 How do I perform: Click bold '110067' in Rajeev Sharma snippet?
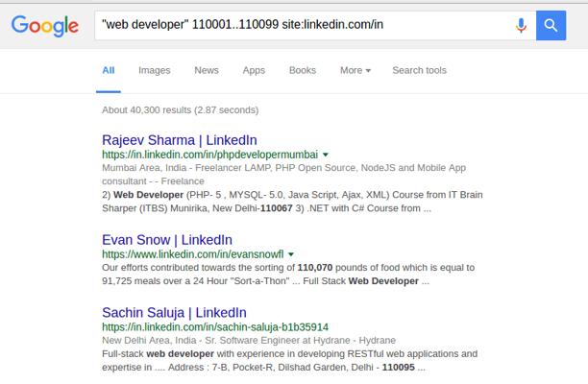[x=277, y=208]
